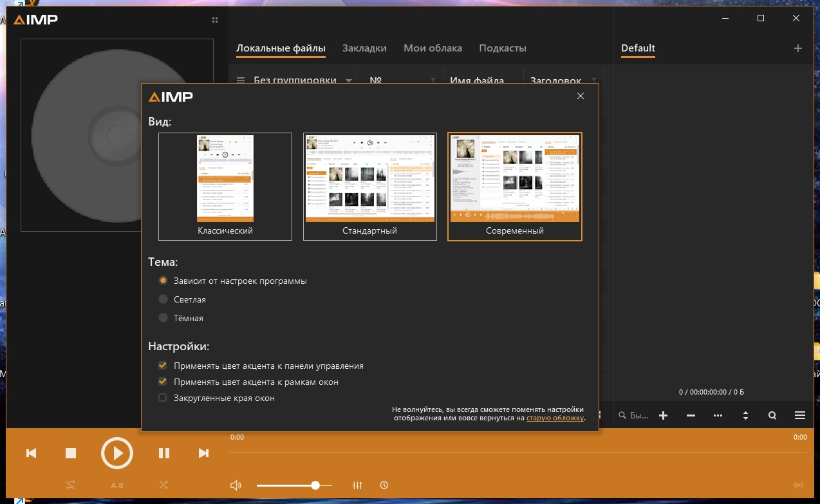820x504 pixels.
Task: Open the Мои облака tab
Action: tap(433, 48)
